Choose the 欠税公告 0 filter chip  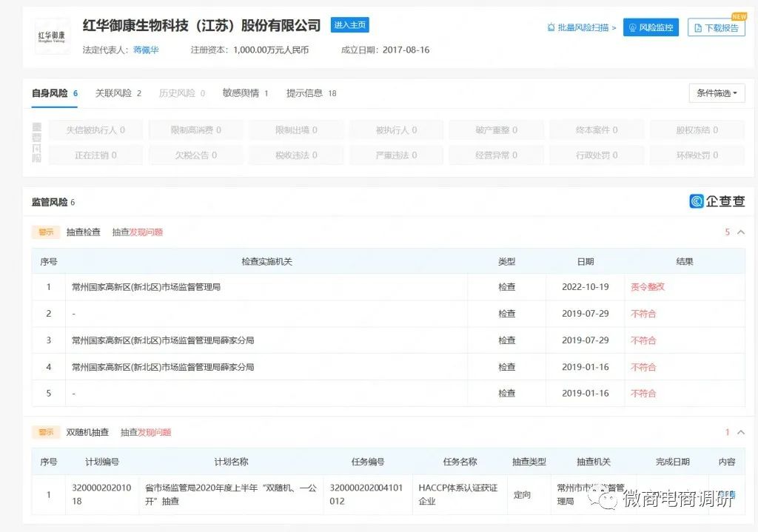(x=195, y=155)
